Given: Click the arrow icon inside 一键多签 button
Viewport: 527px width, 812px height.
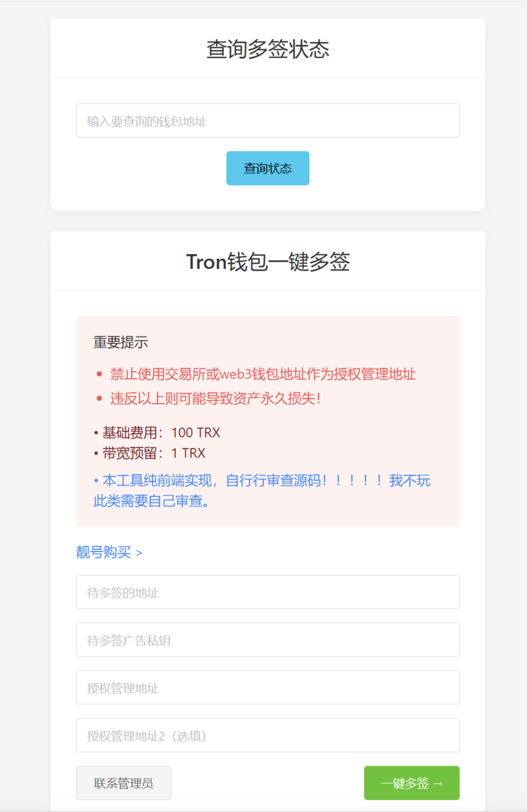Looking at the screenshot, I should 438,783.
